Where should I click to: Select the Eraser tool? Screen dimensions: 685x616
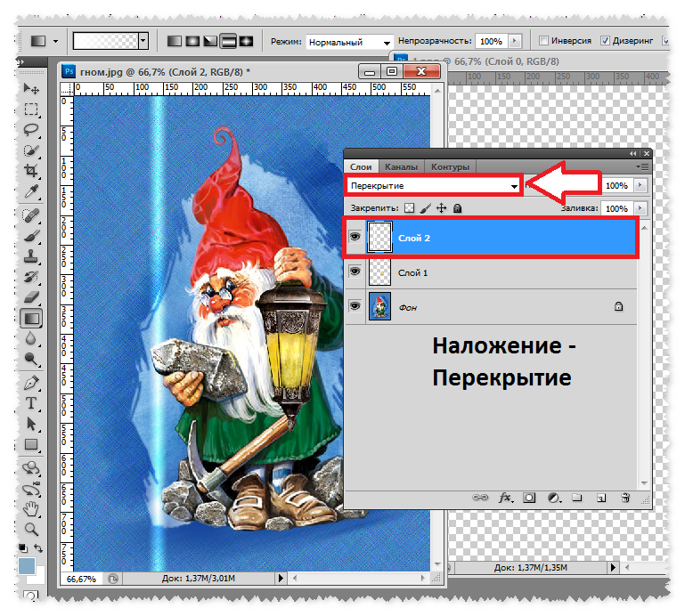coord(31,297)
